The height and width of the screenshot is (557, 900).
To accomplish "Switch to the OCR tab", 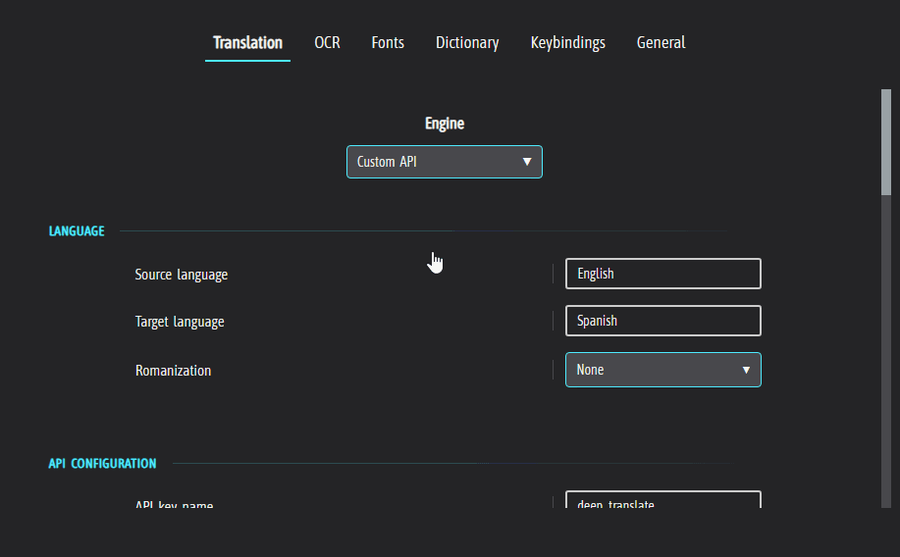I will click(327, 43).
